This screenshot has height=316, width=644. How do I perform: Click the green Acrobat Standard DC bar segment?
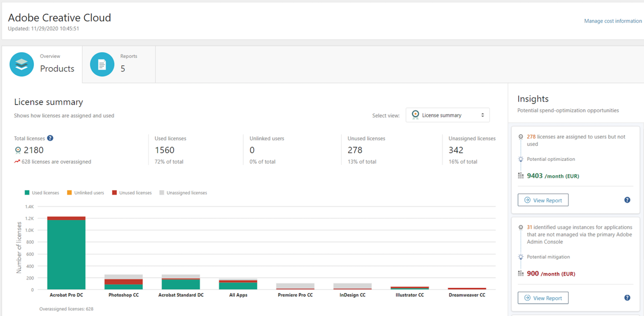[181, 284]
